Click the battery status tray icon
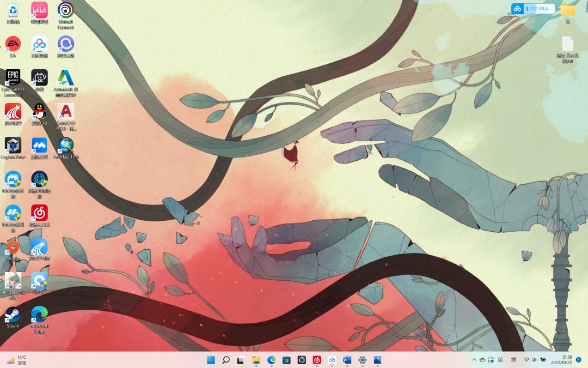This screenshot has height=368, width=588. click(543, 360)
